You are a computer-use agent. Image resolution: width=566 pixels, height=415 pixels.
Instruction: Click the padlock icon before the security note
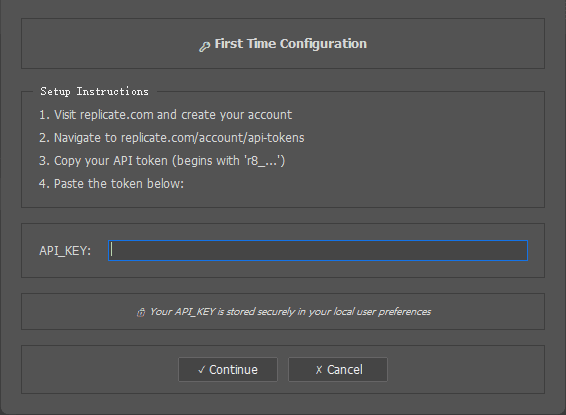click(x=141, y=312)
